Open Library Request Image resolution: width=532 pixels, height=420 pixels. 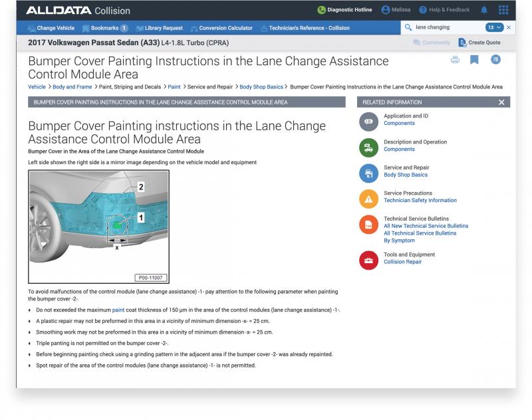[160, 28]
